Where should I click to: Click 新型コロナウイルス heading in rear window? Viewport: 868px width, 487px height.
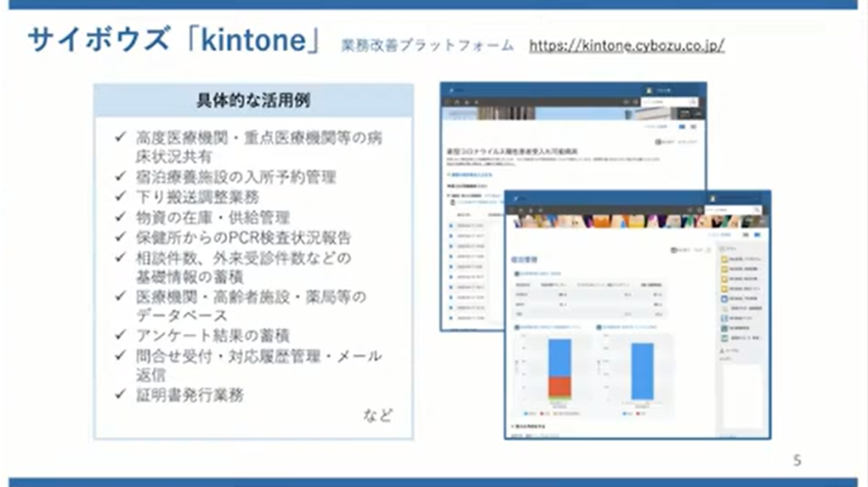(x=512, y=151)
